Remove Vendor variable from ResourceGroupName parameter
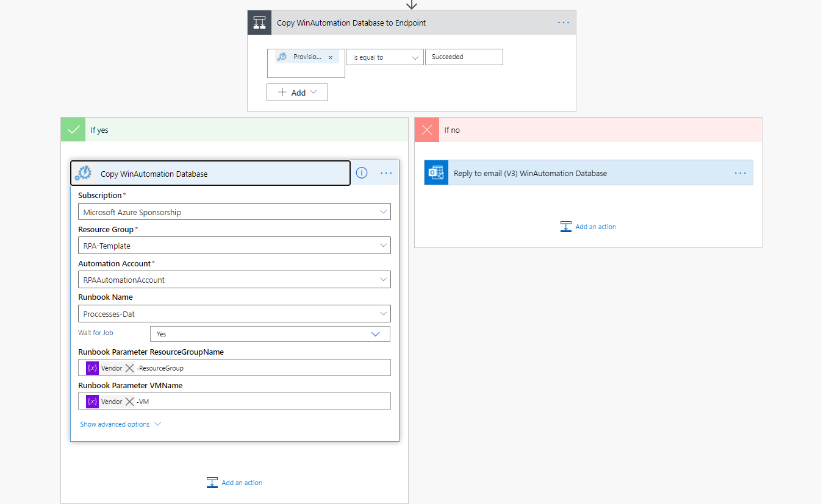The width and height of the screenshot is (821, 504). [x=129, y=368]
